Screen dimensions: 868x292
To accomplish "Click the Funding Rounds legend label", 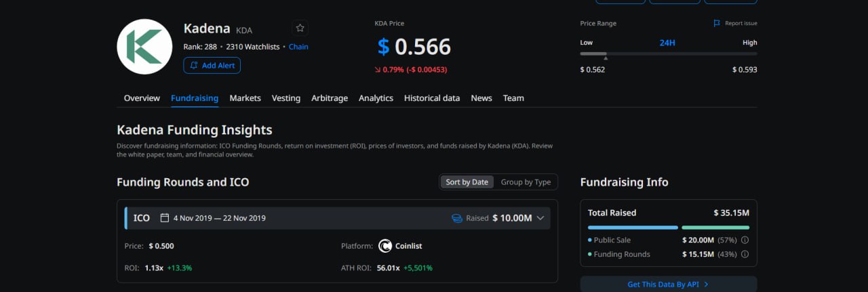I will pos(622,254).
